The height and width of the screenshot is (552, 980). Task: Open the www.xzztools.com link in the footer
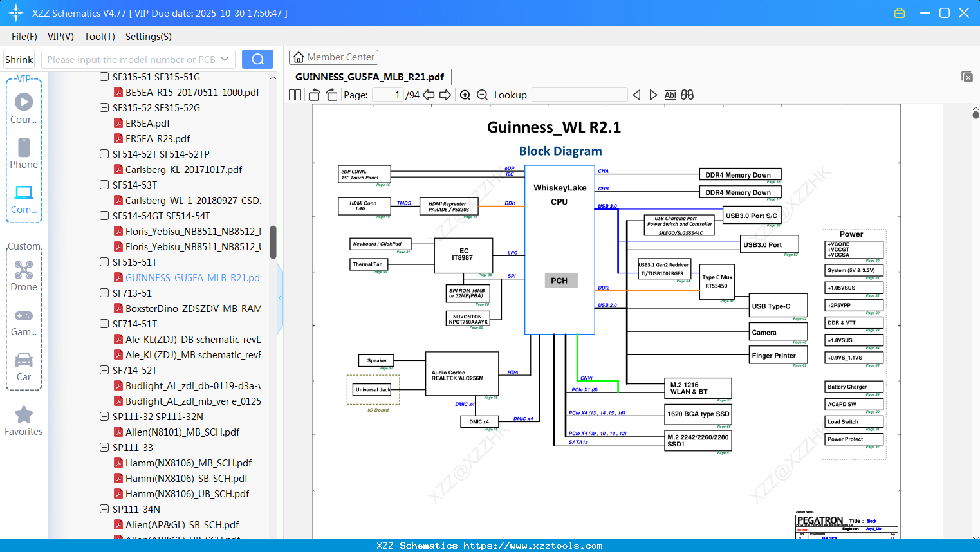coord(533,546)
